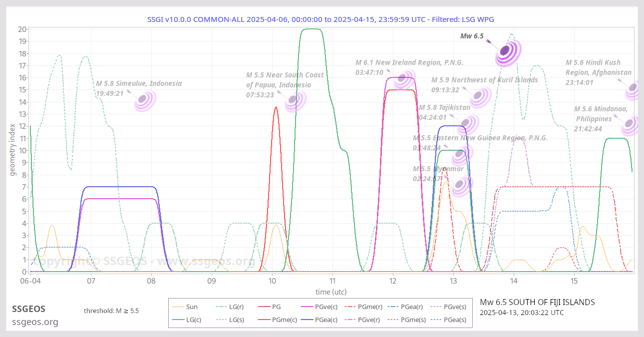The width and height of the screenshot is (644, 337).
Task: Toggle the PGme(c) legend entry
Action: coord(277,320)
